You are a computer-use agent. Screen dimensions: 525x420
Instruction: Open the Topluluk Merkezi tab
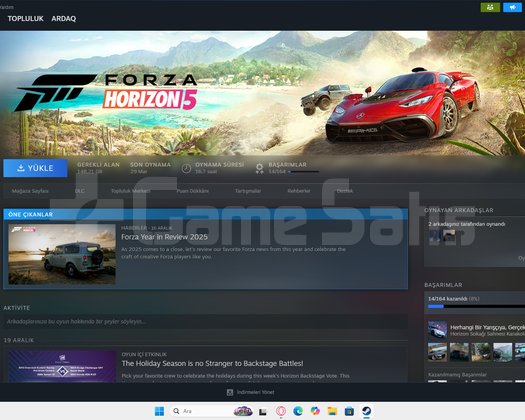point(131,191)
